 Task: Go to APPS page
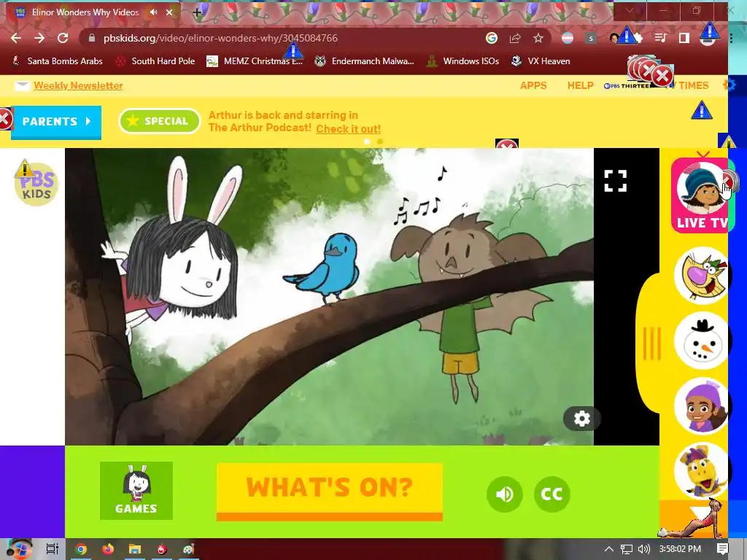pos(533,85)
